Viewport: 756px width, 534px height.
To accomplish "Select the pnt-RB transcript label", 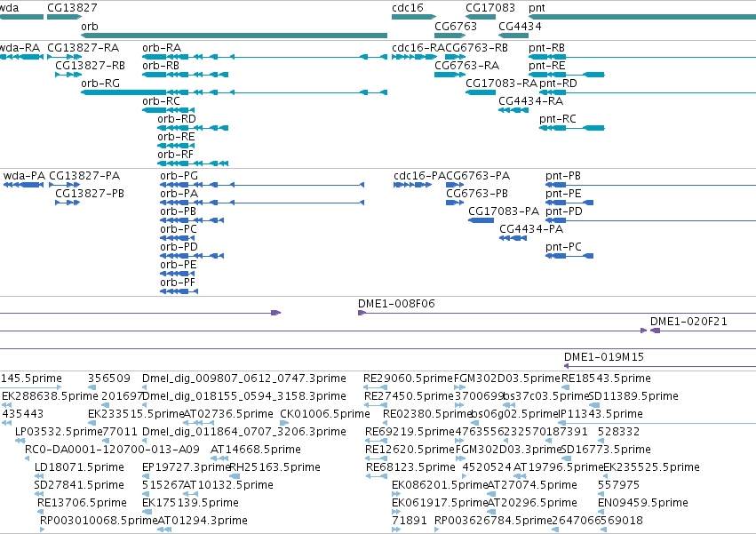I will click(546, 48).
